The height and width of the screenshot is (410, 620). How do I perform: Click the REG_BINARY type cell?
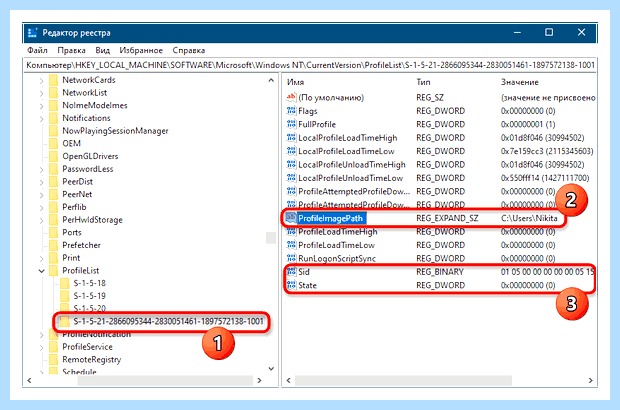tap(440, 272)
